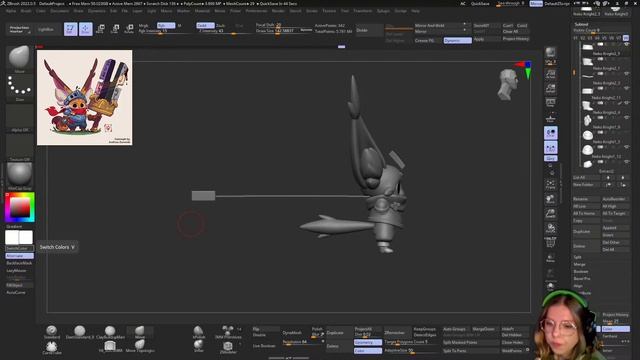The image size is (640, 360).
Task: Click the Draw Size slider
Action: 278,31
